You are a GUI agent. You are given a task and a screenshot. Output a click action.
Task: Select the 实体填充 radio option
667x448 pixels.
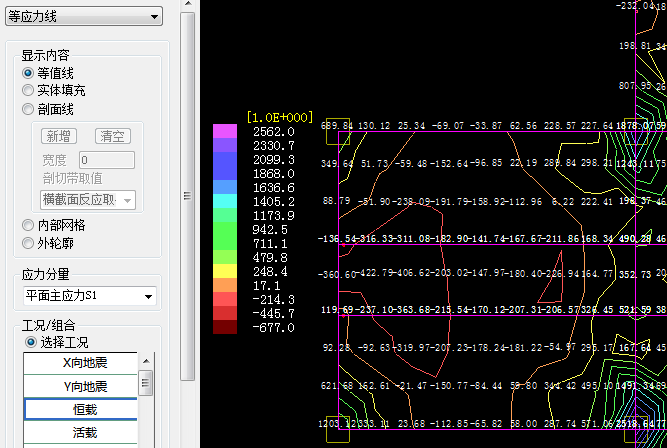(x=28, y=90)
